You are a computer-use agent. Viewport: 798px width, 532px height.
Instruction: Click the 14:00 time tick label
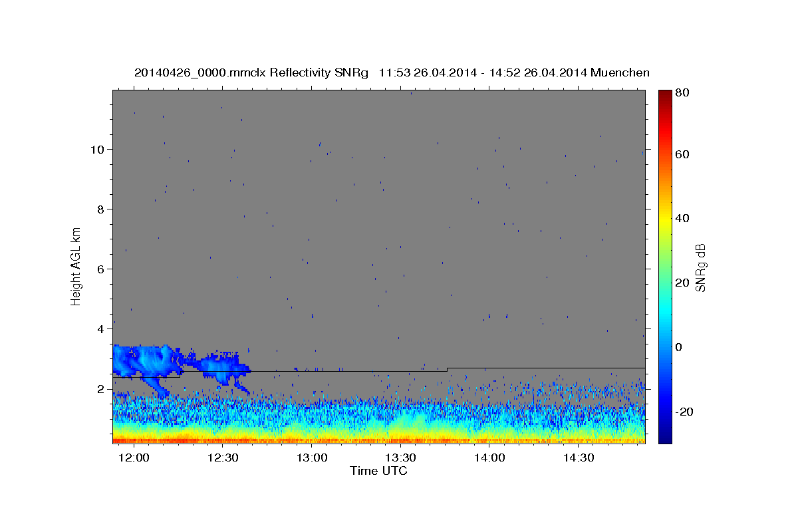coord(489,458)
